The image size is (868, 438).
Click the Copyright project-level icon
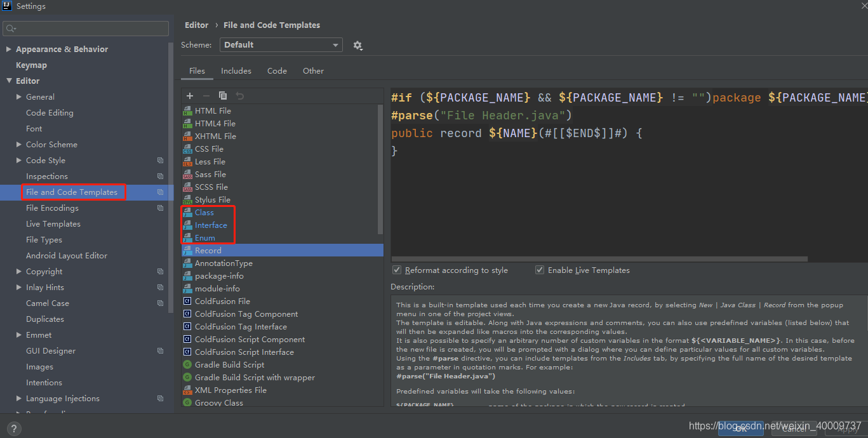click(160, 272)
